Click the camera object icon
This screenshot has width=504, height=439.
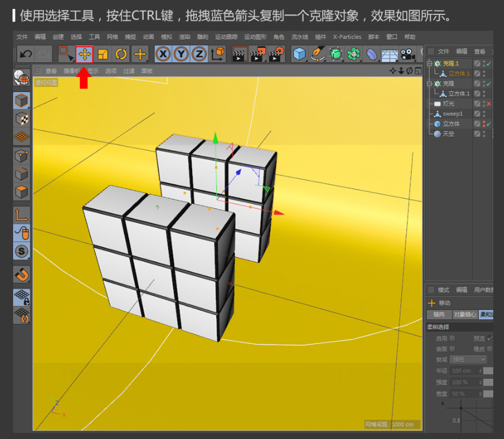407,54
